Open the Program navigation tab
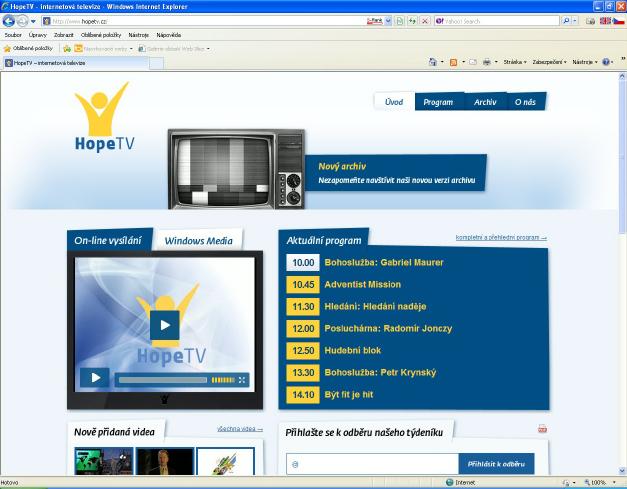 coord(438,102)
